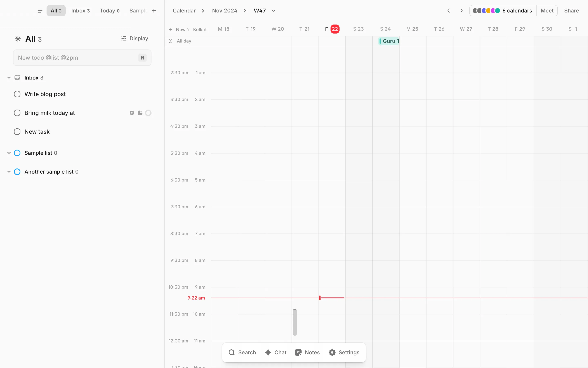Select the W 27 day header
The height and width of the screenshot is (368, 588).
(x=466, y=29)
